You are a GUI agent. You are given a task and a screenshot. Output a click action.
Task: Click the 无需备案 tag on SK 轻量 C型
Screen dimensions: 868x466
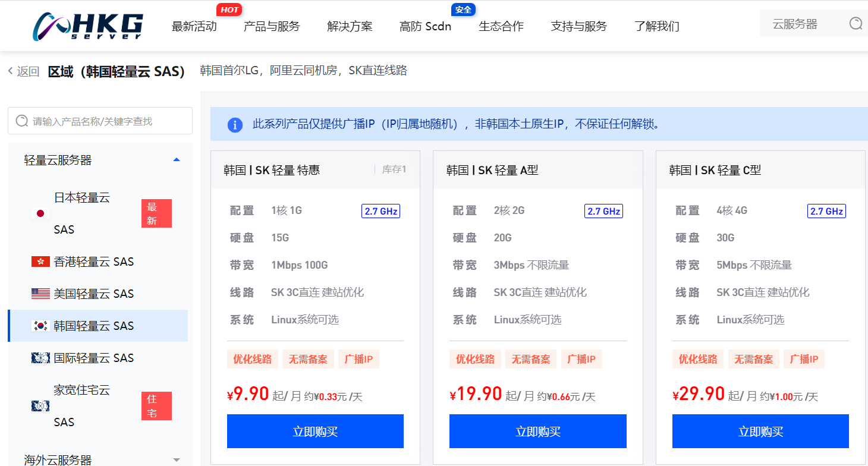tap(754, 359)
